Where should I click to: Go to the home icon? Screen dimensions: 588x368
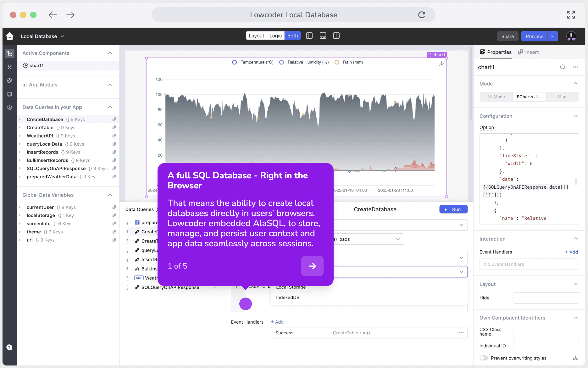(10, 36)
